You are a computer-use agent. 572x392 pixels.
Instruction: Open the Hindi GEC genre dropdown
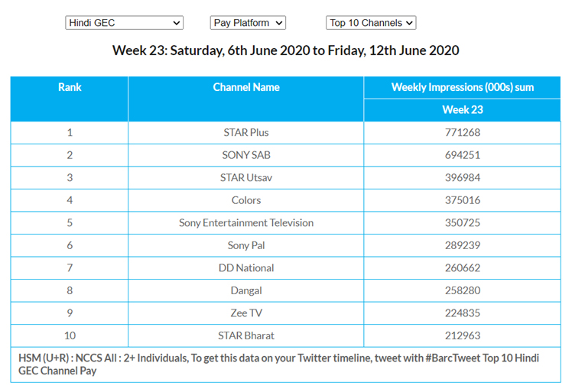coord(124,23)
